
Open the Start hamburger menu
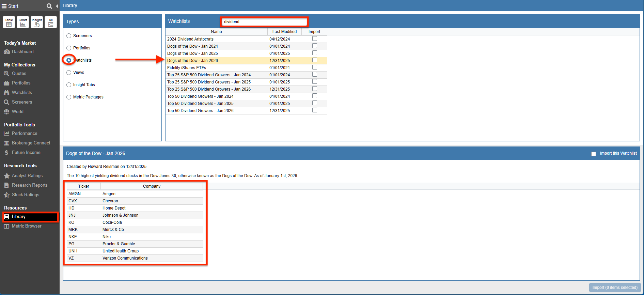coord(4,6)
